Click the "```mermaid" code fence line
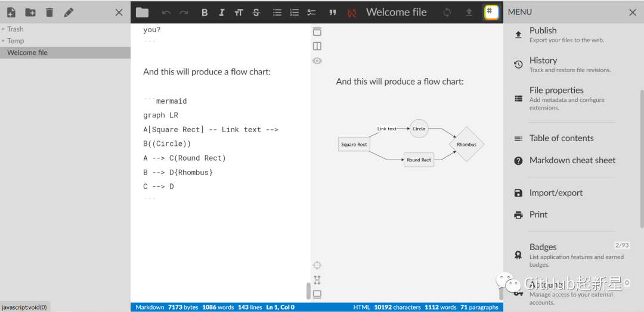Viewport: 644px width, 312px height. click(x=165, y=101)
